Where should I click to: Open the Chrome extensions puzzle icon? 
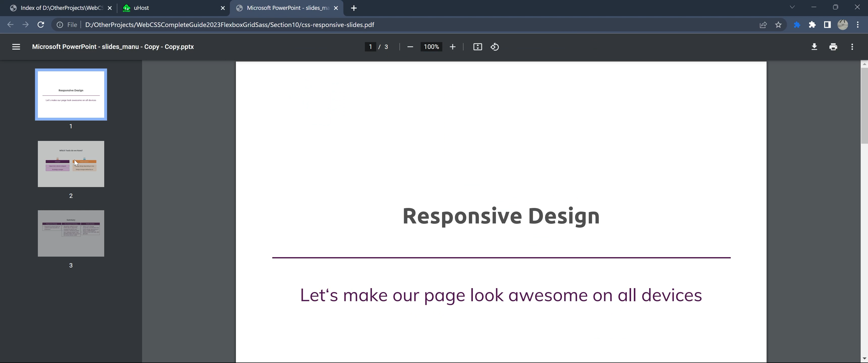pos(812,25)
